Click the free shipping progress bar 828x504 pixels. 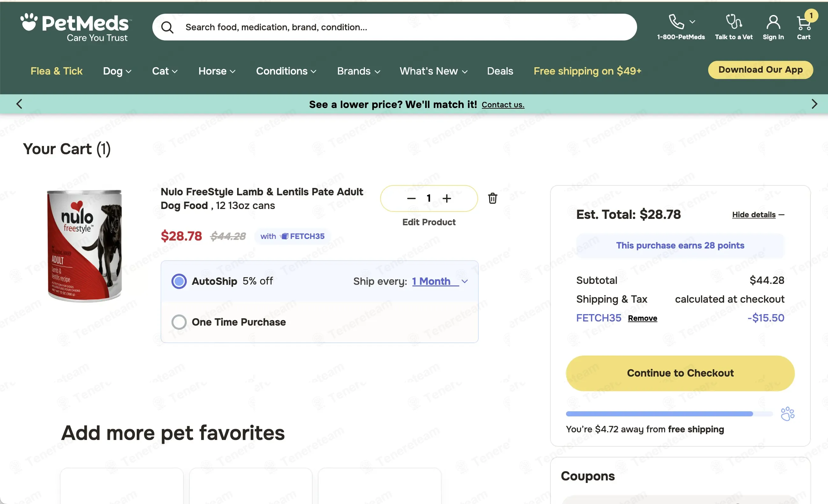click(669, 414)
